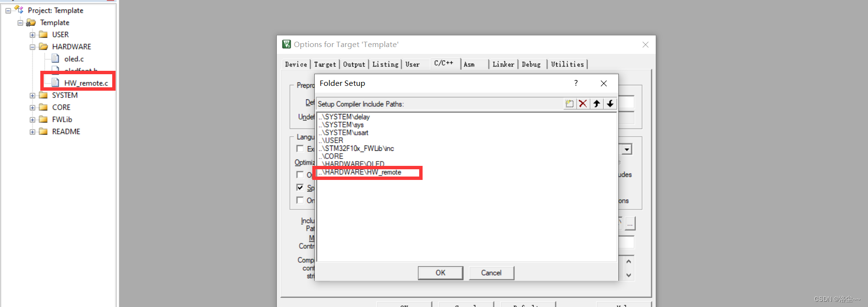This screenshot has width=868, height=307.
Task: Click the CORE folder icon
Action: [x=43, y=107]
